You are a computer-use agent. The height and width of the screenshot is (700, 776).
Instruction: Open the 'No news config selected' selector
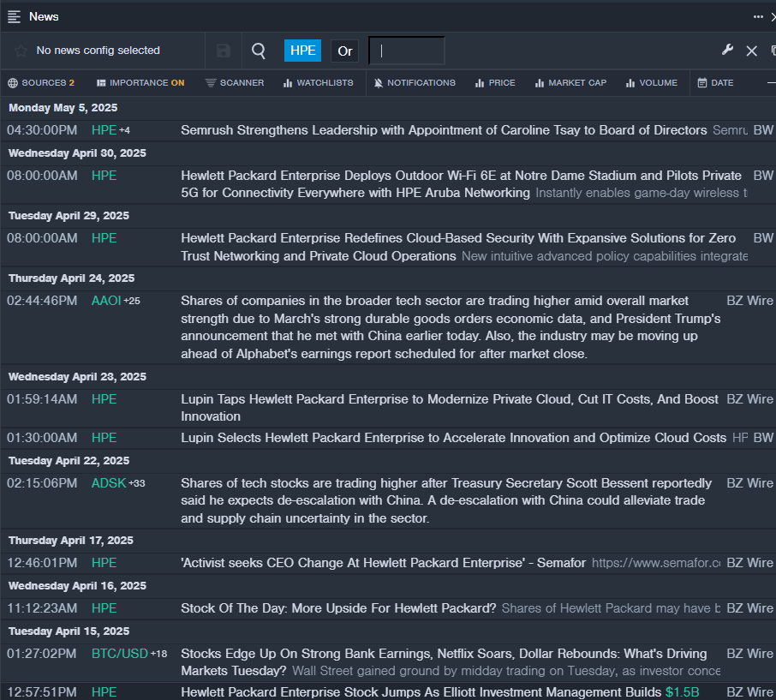coord(98,51)
